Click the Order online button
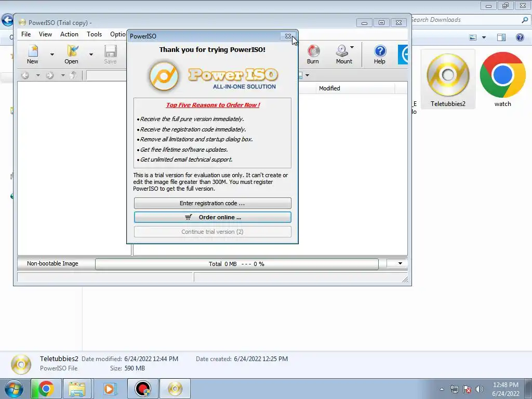The width and height of the screenshot is (532, 399). (212, 217)
